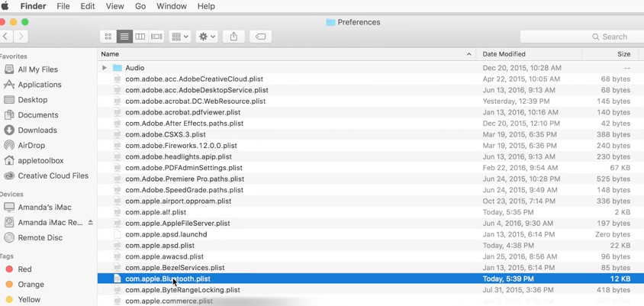644x306 pixels.
Task: Eject Amanda iMac remote volume
Action: tap(91, 223)
